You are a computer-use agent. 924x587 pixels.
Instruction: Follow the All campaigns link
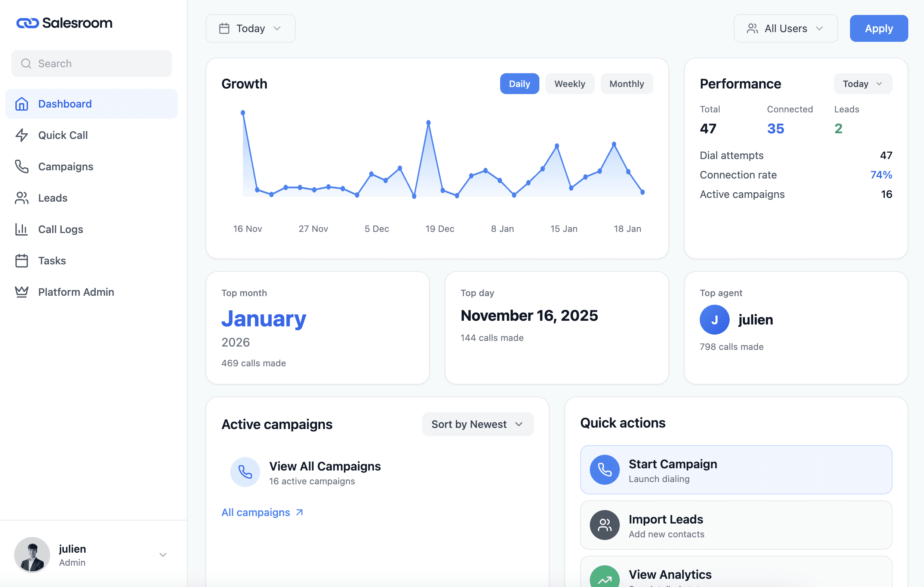point(256,512)
